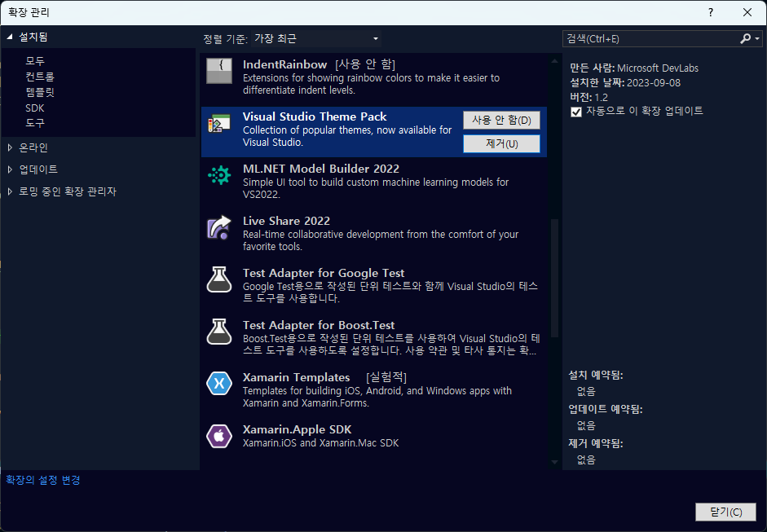Click the 사용 안 함(D) disable button

[501, 121]
